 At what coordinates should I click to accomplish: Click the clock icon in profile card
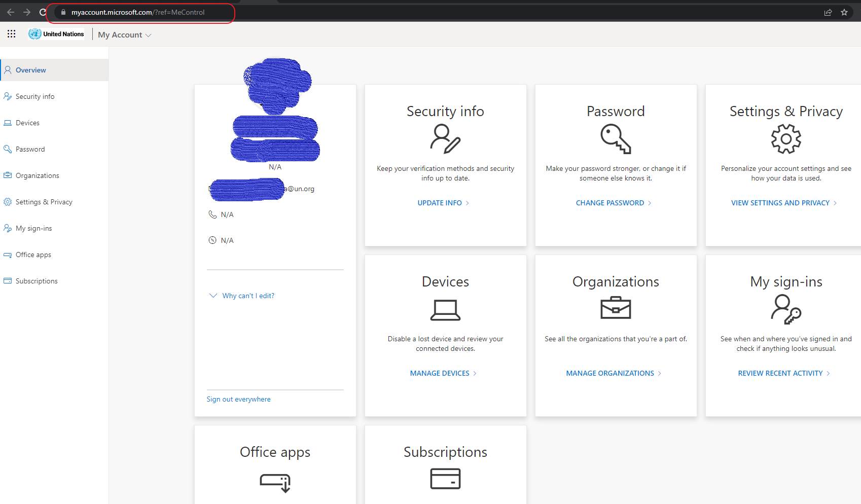pos(212,240)
